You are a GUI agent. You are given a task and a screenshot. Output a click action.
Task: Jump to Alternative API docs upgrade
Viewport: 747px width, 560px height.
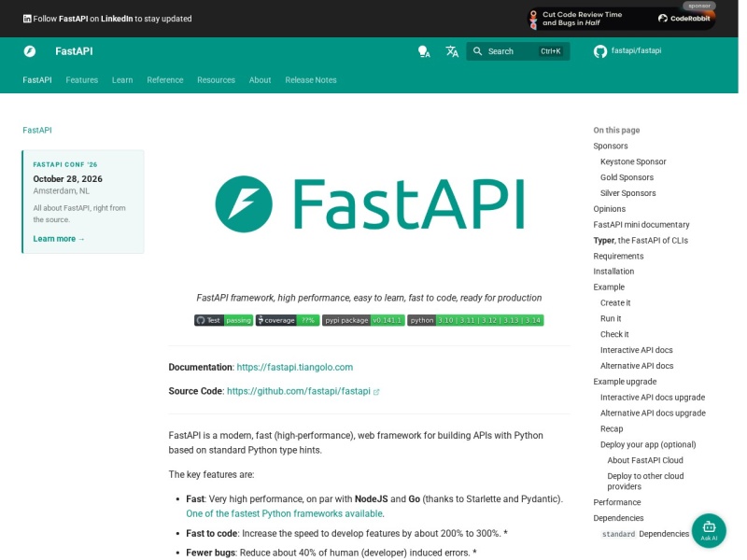click(x=653, y=413)
